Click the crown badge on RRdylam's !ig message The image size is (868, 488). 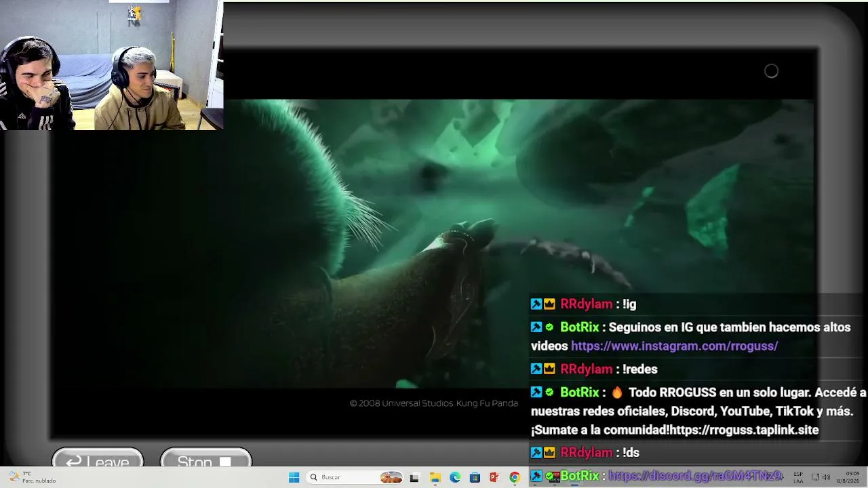click(x=549, y=304)
